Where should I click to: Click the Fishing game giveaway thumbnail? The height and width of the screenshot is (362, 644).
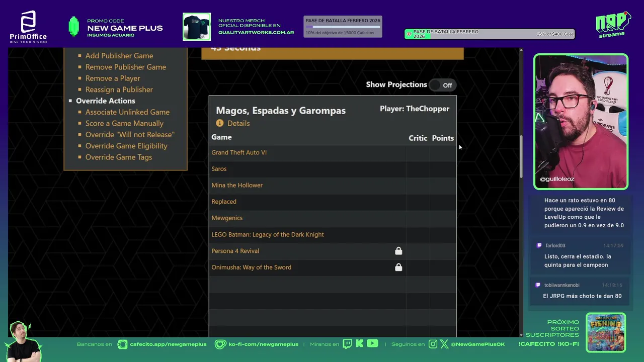coord(606,332)
